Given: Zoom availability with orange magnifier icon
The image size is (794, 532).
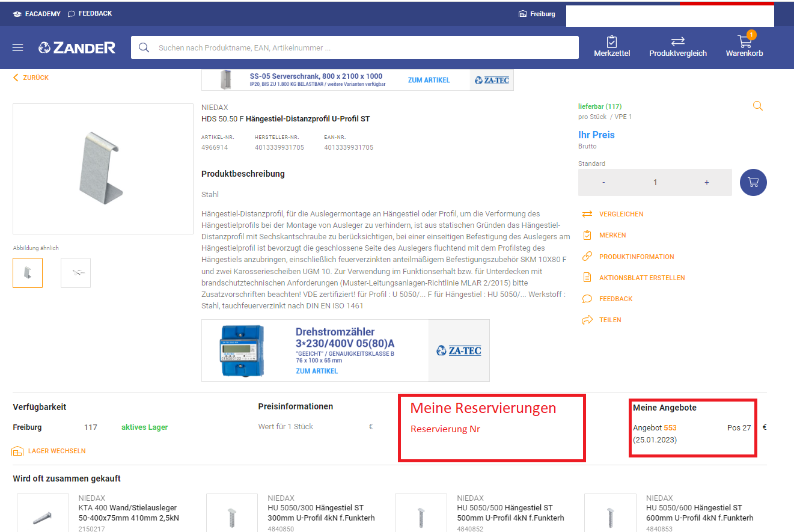Looking at the screenshot, I should (758, 106).
